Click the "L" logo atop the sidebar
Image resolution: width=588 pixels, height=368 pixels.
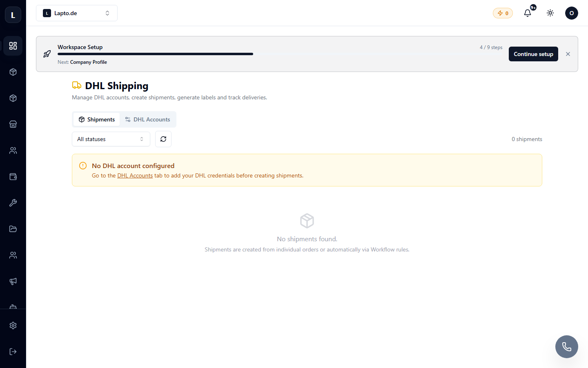click(x=13, y=15)
